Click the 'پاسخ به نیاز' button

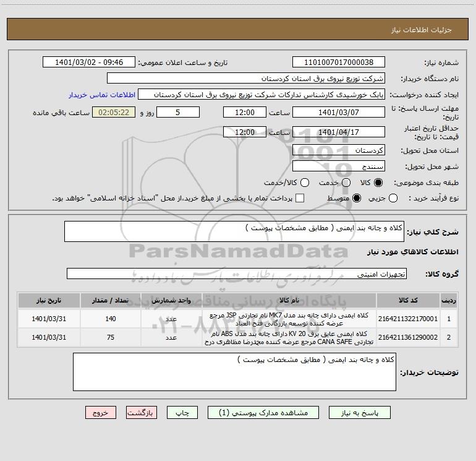point(359,413)
